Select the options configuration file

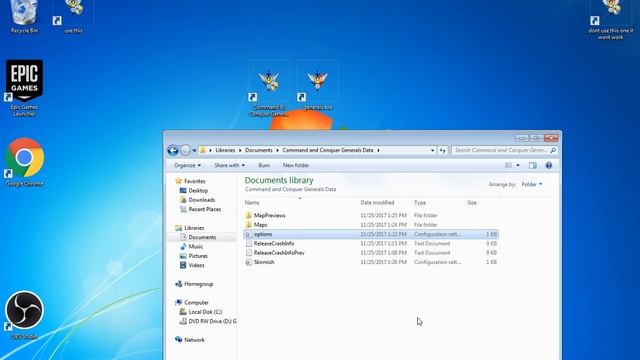[x=371, y=234]
